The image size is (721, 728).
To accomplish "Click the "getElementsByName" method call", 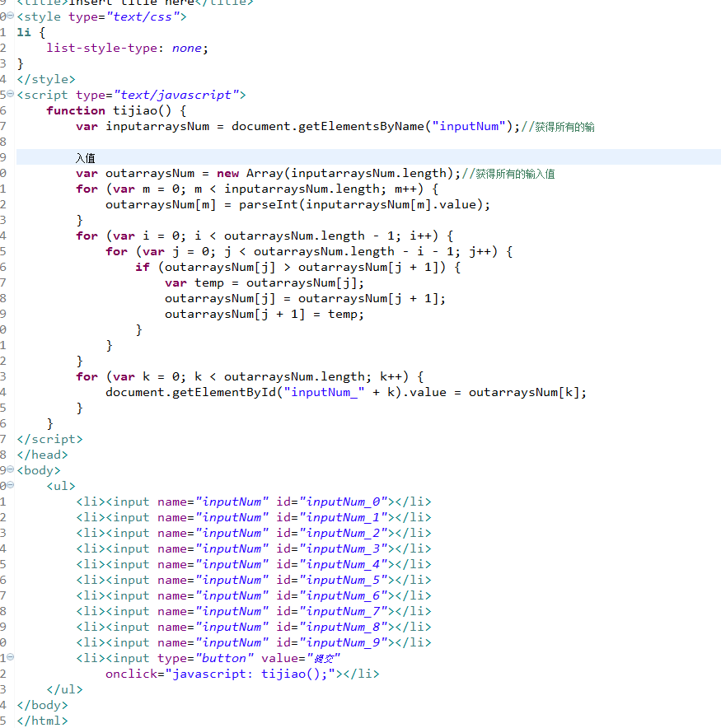I will [361, 126].
